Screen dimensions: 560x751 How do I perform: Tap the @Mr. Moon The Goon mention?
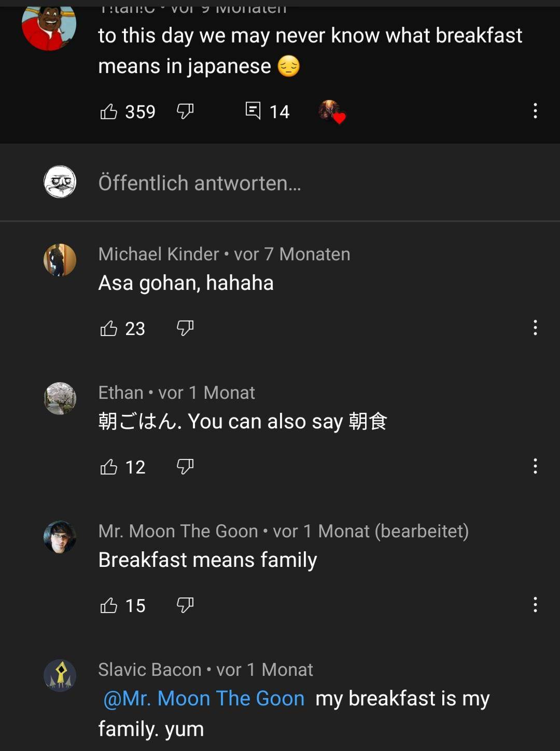click(204, 699)
